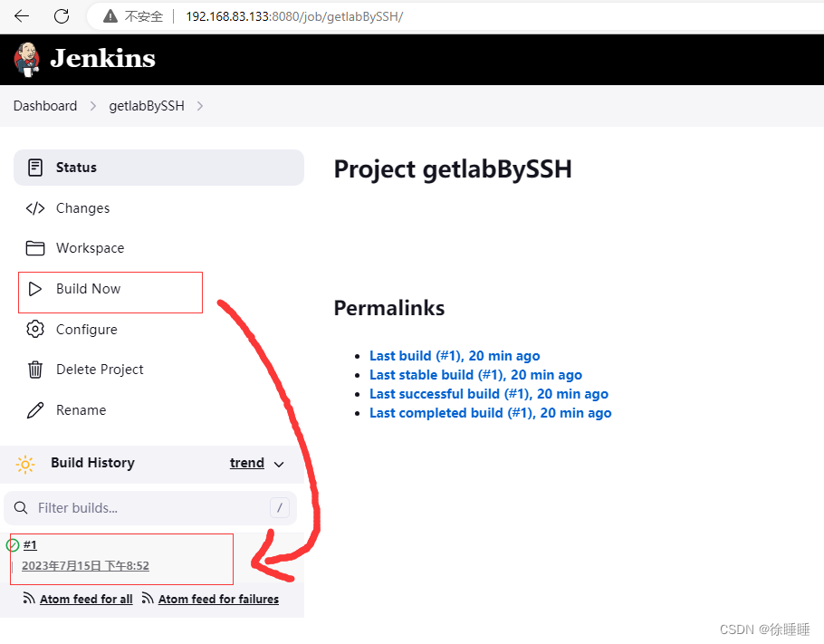
Task: Click the Project getlabBySSH heading
Action: (453, 169)
